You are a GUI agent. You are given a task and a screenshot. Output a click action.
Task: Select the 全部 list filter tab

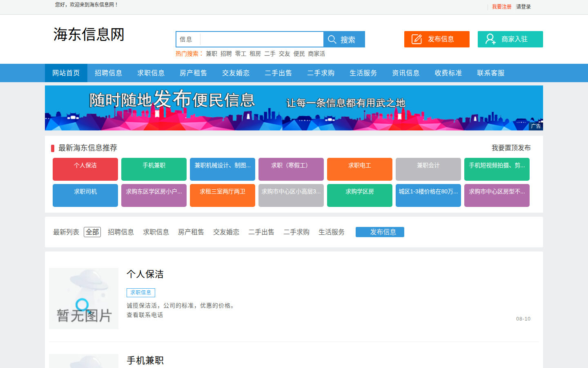tap(92, 232)
